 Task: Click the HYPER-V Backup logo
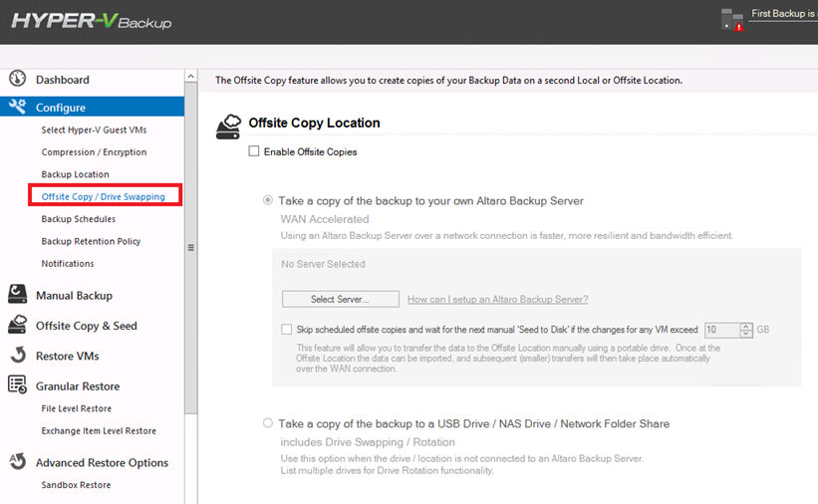coord(92,21)
